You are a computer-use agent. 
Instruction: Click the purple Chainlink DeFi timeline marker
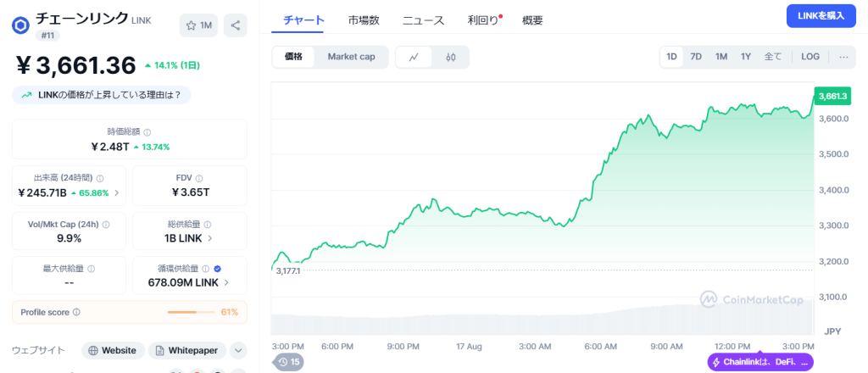760,362
